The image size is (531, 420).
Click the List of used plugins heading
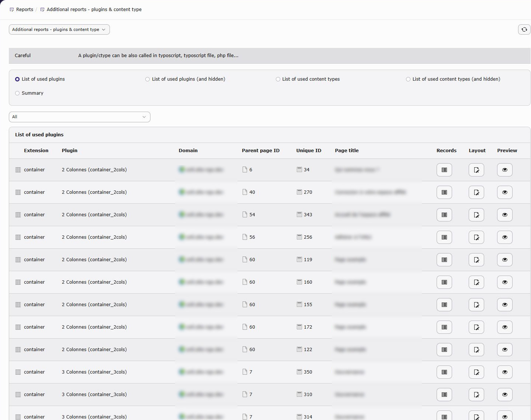click(x=39, y=135)
